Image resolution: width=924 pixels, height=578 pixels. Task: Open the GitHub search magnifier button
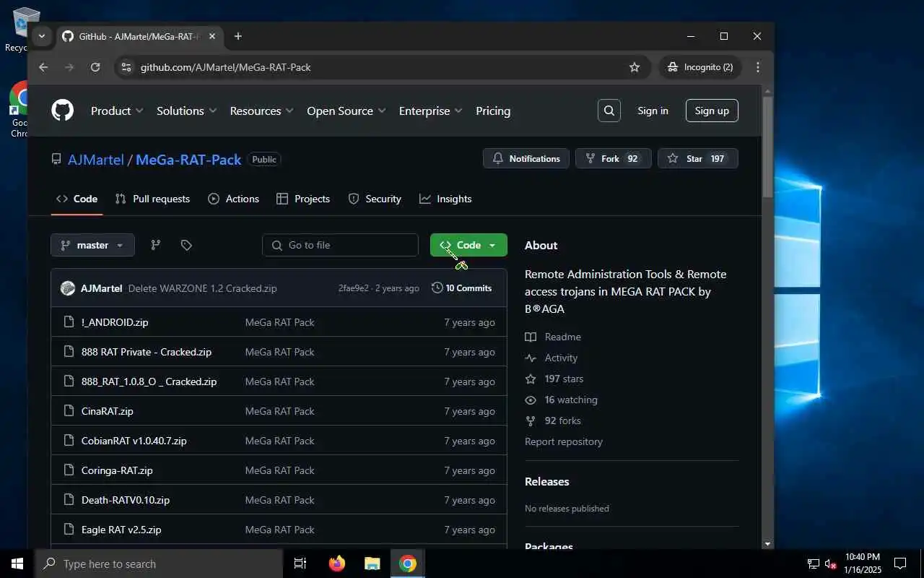(609, 111)
